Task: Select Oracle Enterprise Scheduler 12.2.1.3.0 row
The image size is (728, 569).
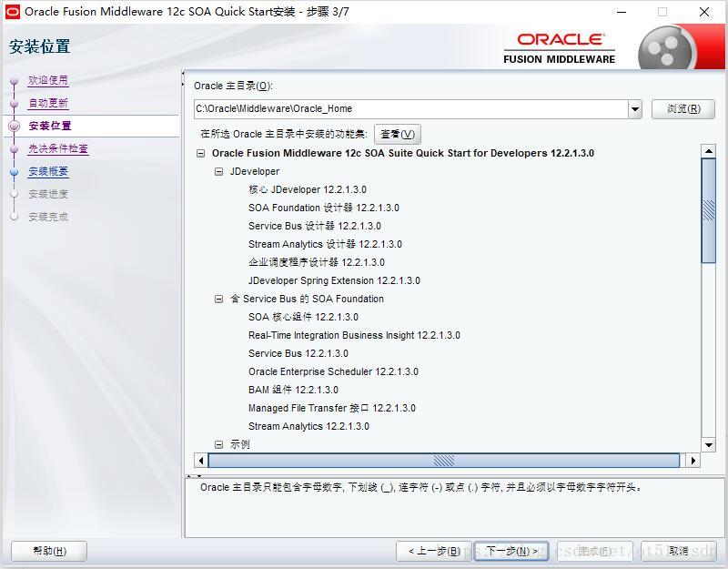Action: (333, 371)
